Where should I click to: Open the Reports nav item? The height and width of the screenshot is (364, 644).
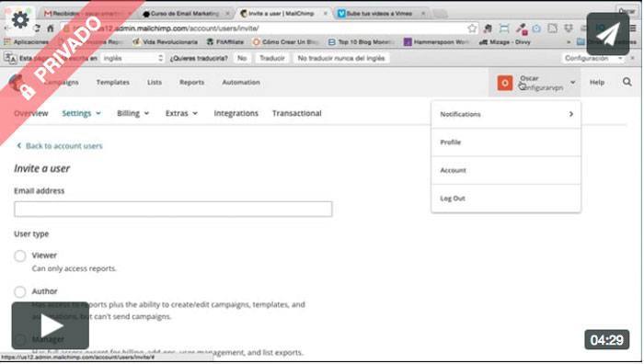click(x=191, y=83)
